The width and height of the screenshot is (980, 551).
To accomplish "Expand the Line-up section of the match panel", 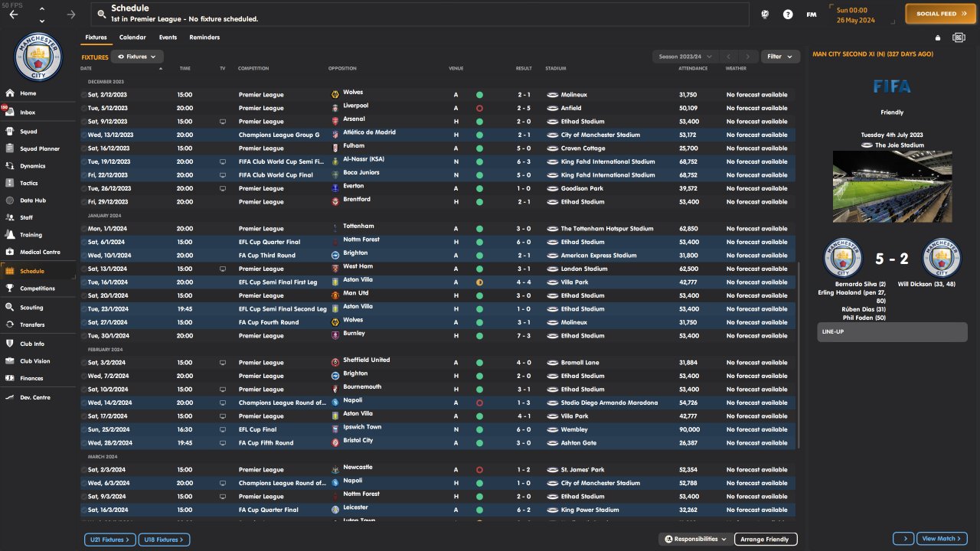I will click(892, 332).
